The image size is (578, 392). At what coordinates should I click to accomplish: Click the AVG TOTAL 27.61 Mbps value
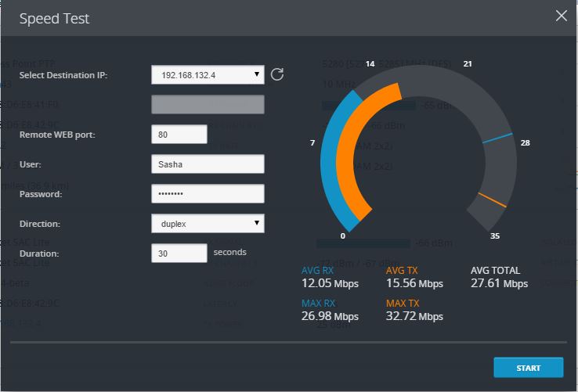499,283
